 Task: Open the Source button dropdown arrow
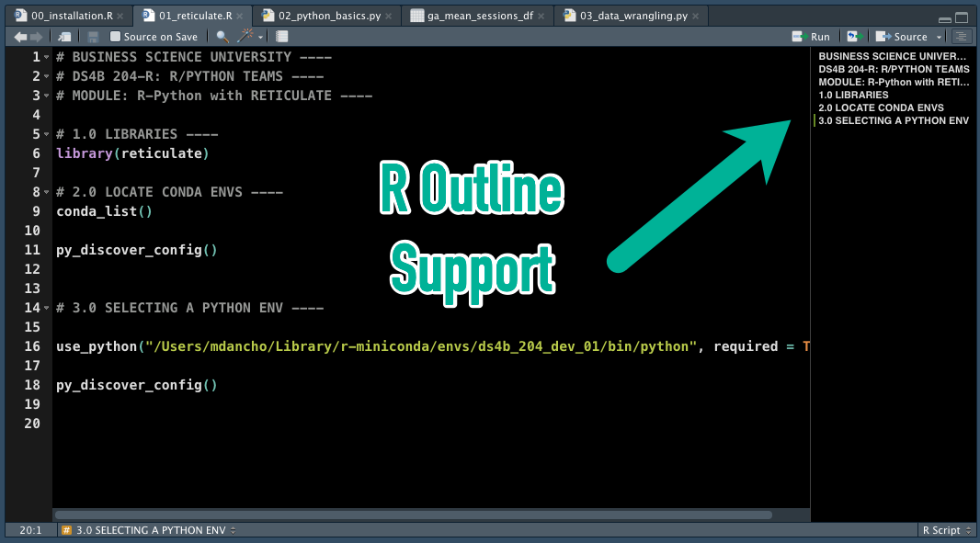click(939, 38)
